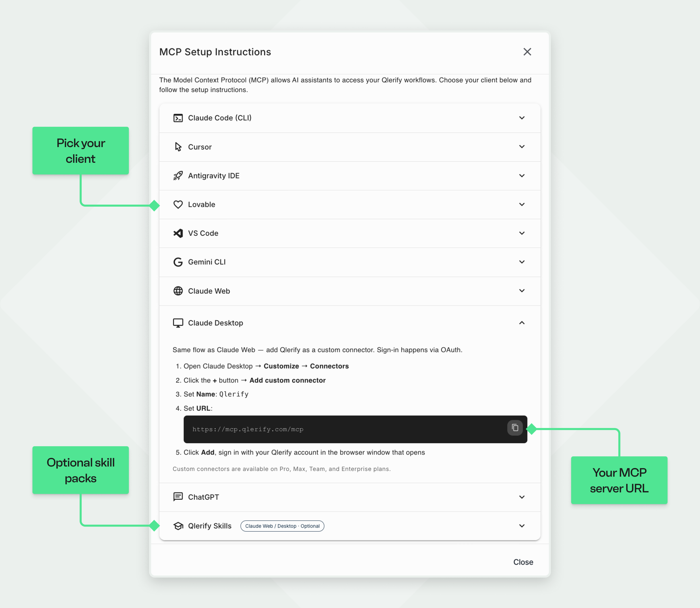Select the Lovable client label
Image resolution: width=700 pixels, height=608 pixels.
pos(202,204)
